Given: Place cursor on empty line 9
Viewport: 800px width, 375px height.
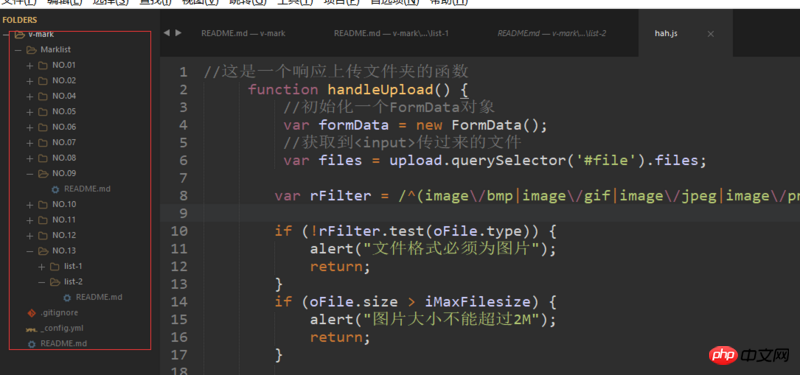Looking at the screenshot, I should pyautogui.click(x=480, y=213).
